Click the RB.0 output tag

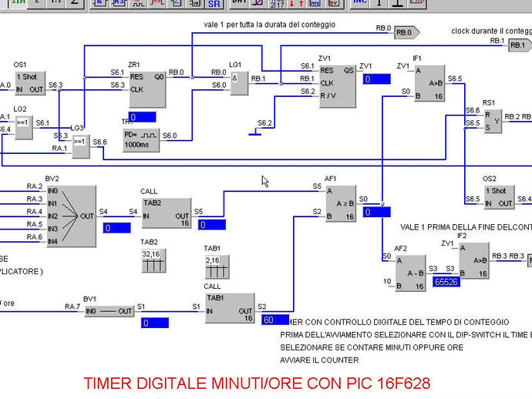click(407, 32)
